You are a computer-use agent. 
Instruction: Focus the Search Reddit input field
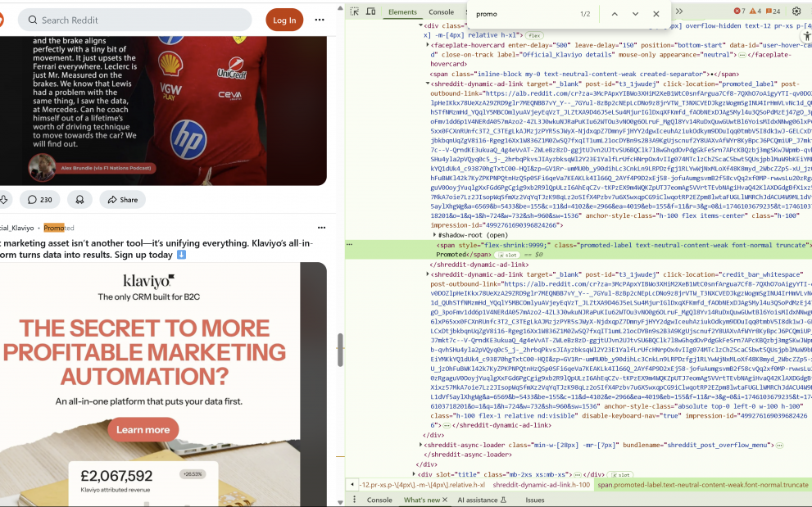pos(134,20)
